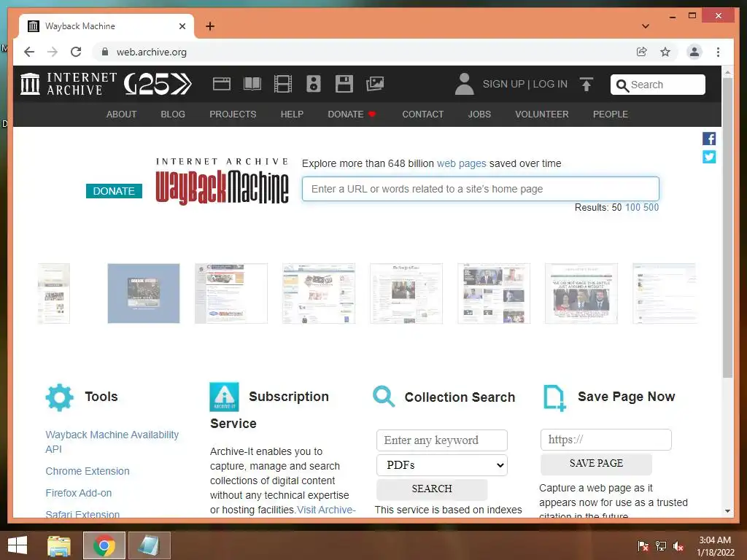Open Windows Start menu

click(18, 545)
